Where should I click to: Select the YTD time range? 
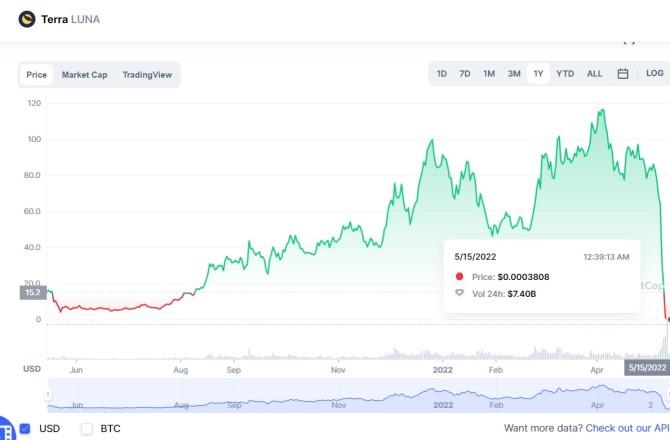[x=565, y=73]
